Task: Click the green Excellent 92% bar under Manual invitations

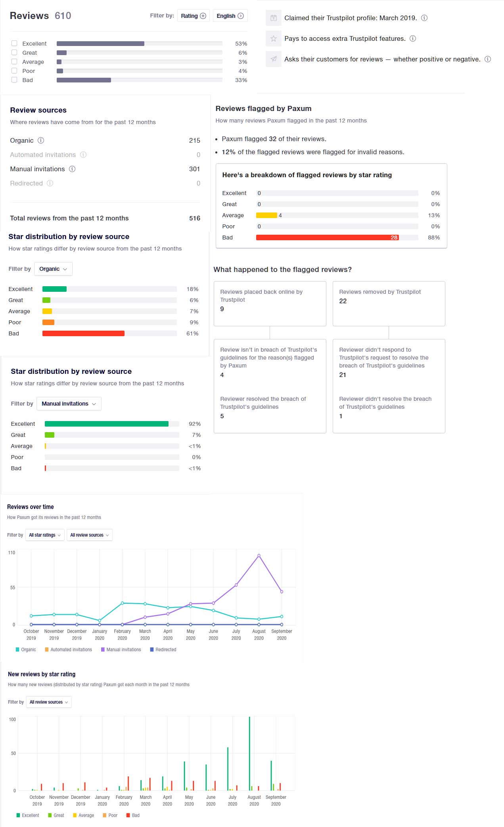Action: pos(107,424)
